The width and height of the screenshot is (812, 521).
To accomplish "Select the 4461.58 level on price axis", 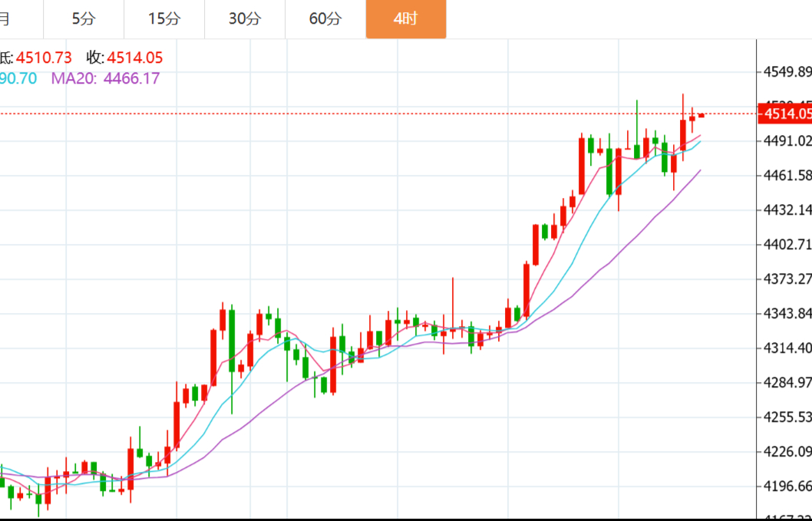I will (787, 176).
